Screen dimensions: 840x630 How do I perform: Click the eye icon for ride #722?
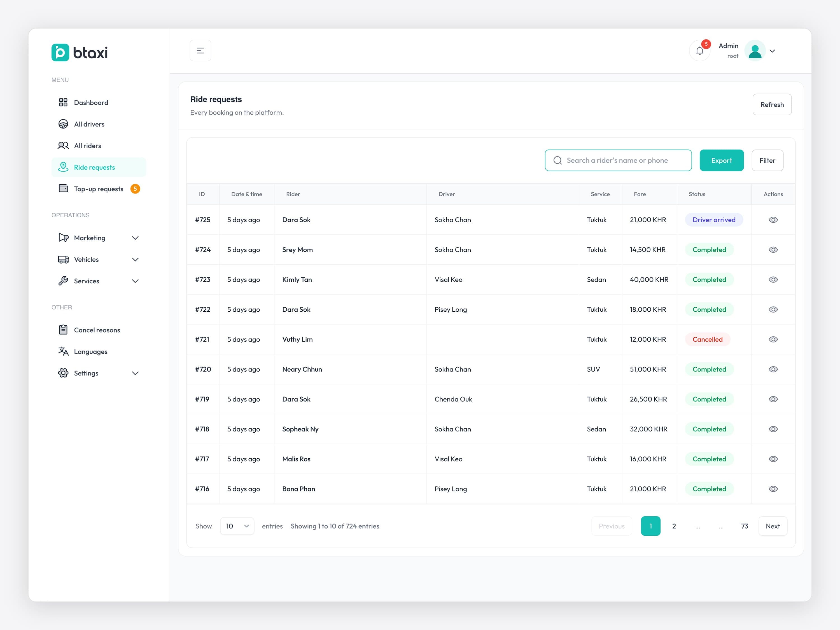pyautogui.click(x=773, y=309)
